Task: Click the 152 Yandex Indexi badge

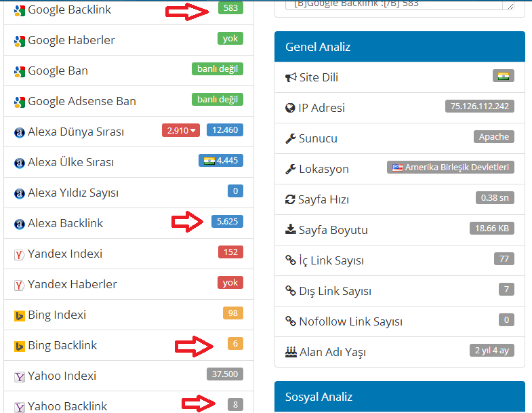Action: click(230, 252)
